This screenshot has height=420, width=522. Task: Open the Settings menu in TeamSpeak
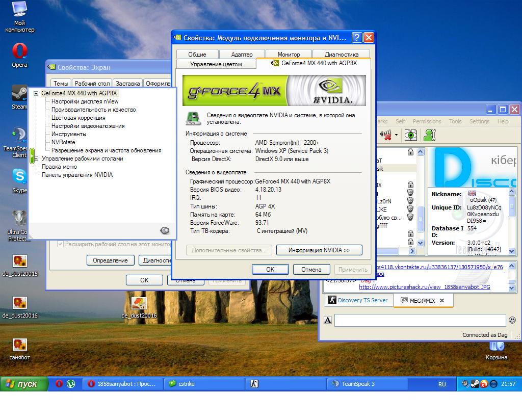[479, 121]
